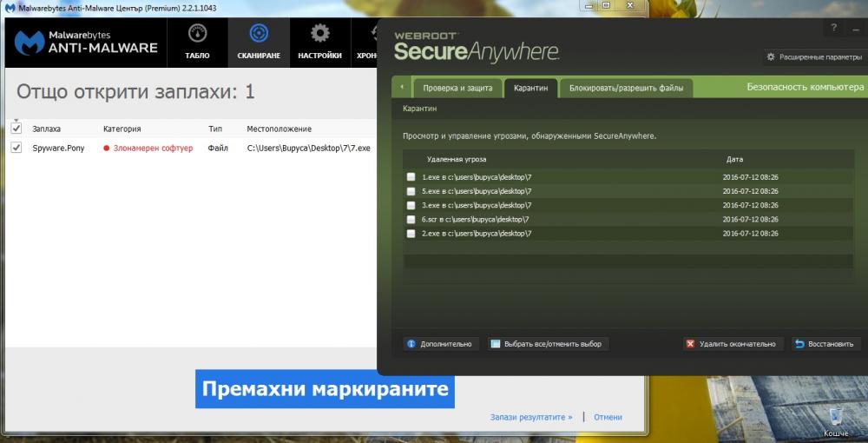
Task: Select the 6.scr quarantine entry text
Action: coord(475,219)
